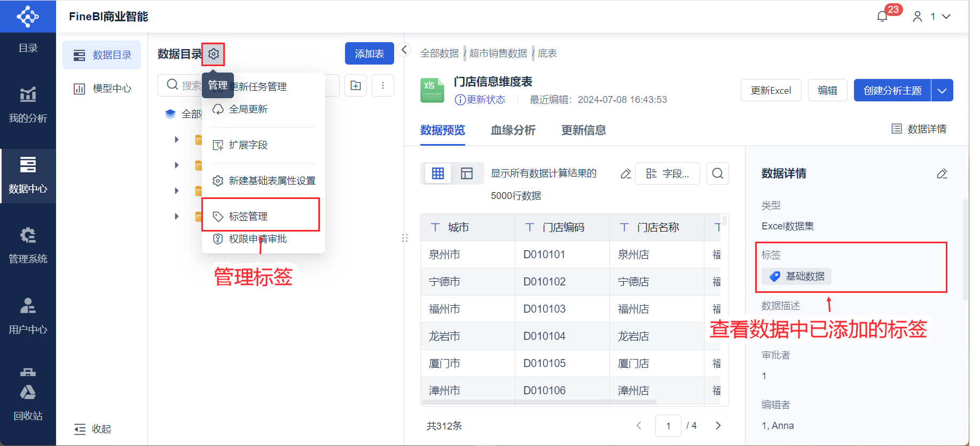
Task: Expand the fourth folder in the tree
Action: point(177,217)
